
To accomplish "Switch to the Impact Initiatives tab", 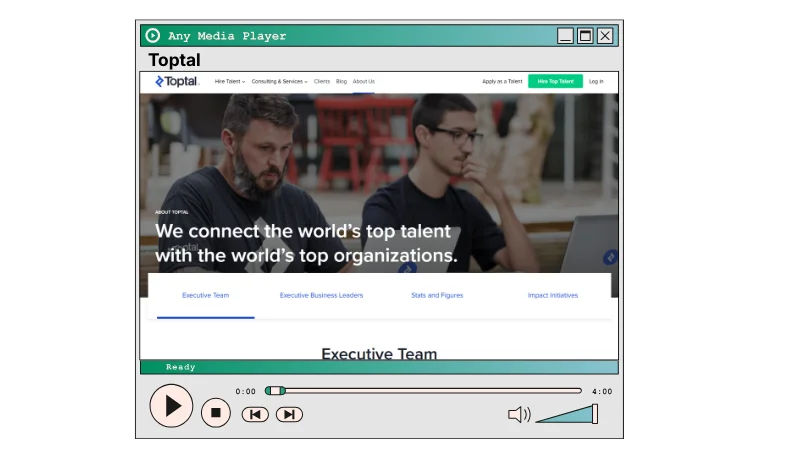I will click(x=553, y=295).
